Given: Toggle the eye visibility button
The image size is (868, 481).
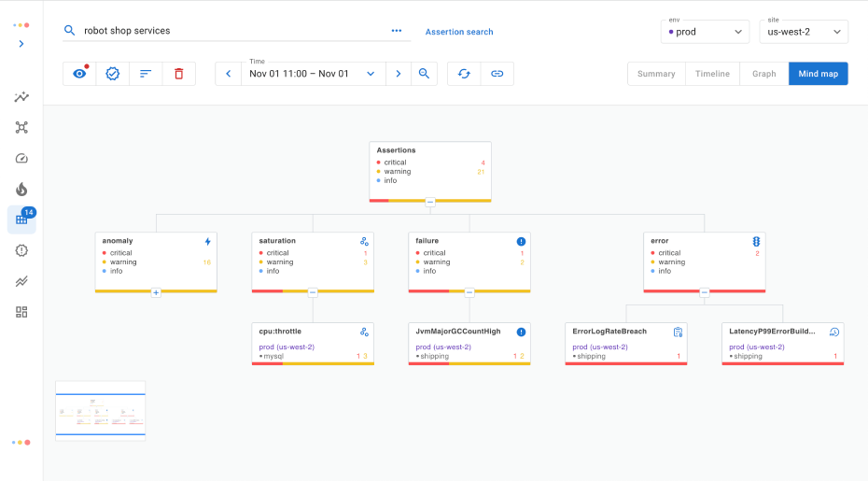Looking at the screenshot, I should coord(79,74).
